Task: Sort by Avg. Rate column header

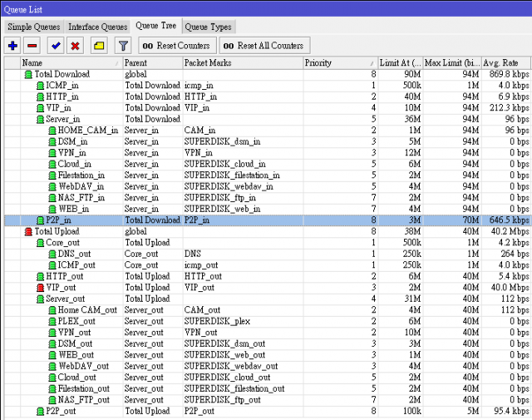Action: click(x=505, y=63)
